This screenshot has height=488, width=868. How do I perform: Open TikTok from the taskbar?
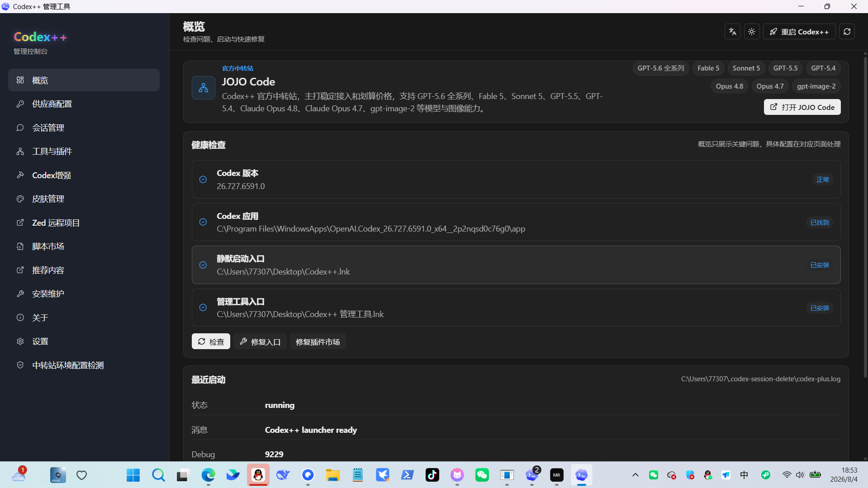pyautogui.click(x=432, y=475)
